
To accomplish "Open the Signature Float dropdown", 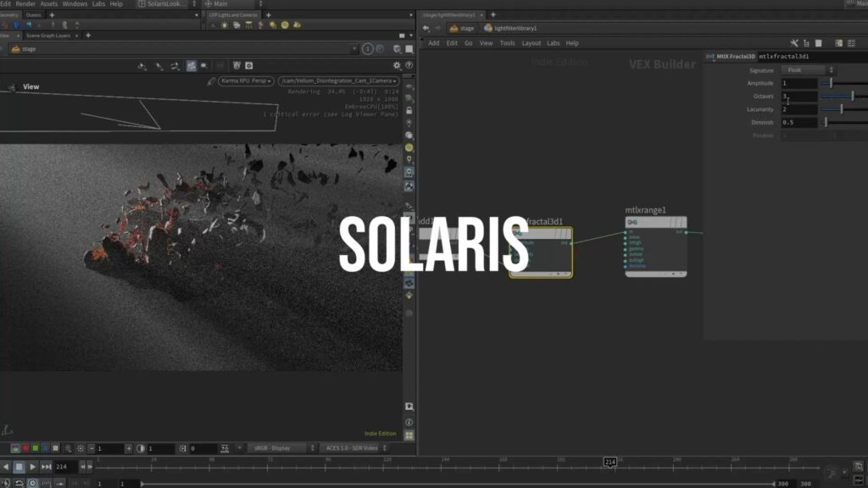I will click(808, 70).
